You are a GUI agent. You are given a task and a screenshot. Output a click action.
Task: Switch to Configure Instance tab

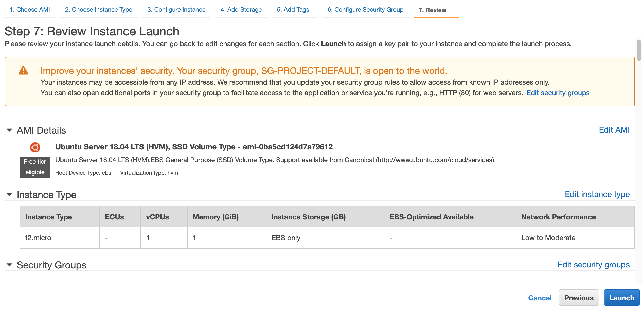[x=176, y=10]
